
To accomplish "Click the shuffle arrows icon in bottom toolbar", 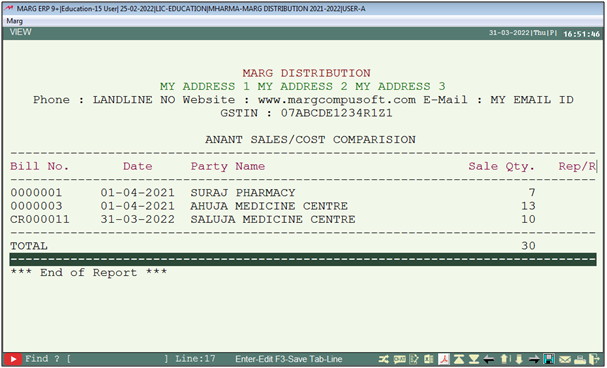I will coord(384,359).
